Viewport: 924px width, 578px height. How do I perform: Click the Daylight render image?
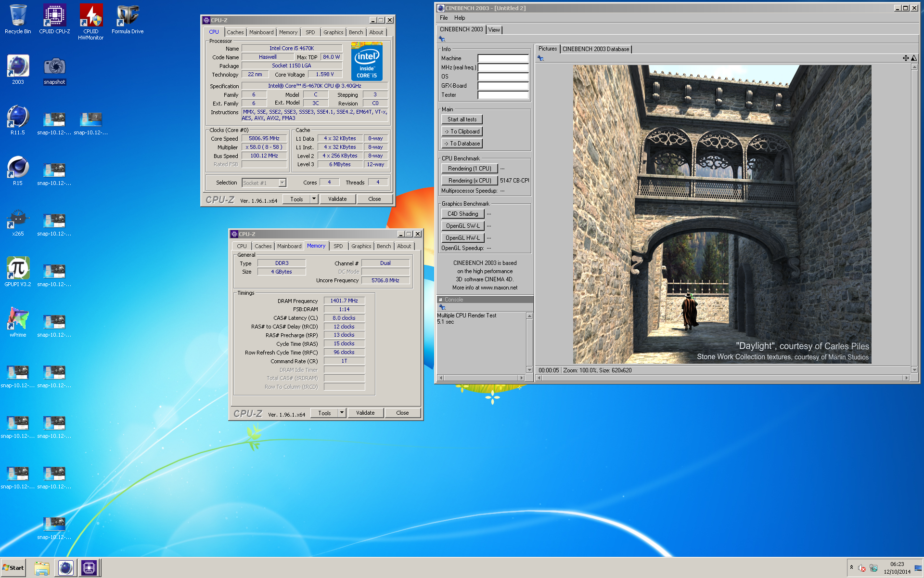pyautogui.click(x=722, y=214)
